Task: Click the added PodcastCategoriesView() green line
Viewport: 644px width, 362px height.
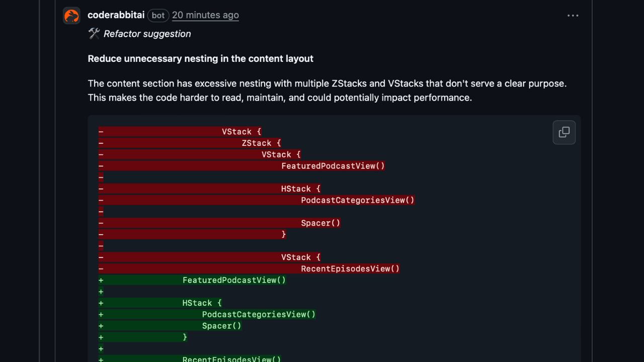Action: coord(207,314)
